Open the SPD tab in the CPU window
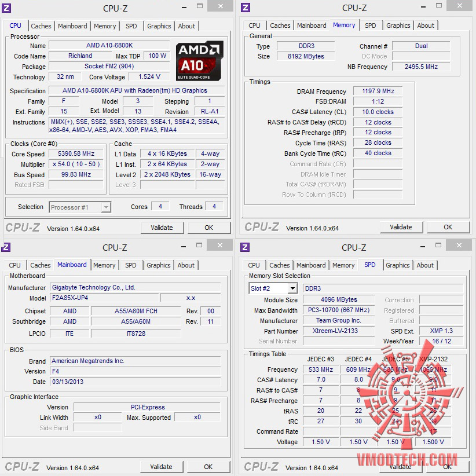Viewport: 476px width, 476px height. click(x=131, y=26)
